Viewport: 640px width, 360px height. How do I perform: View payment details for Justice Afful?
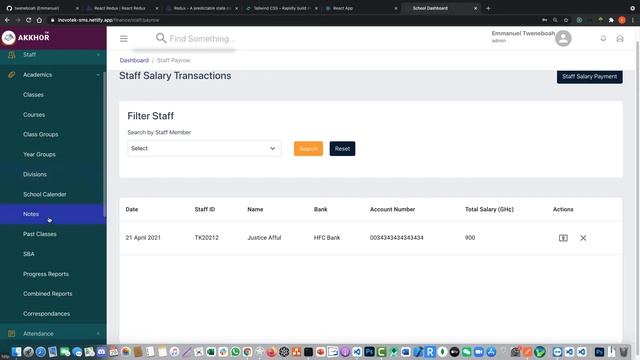tap(563, 238)
